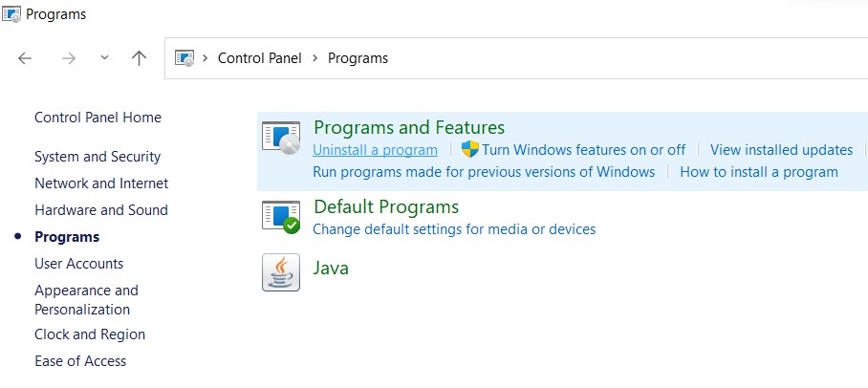
Task: Click How to install a program link
Action: click(759, 172)
